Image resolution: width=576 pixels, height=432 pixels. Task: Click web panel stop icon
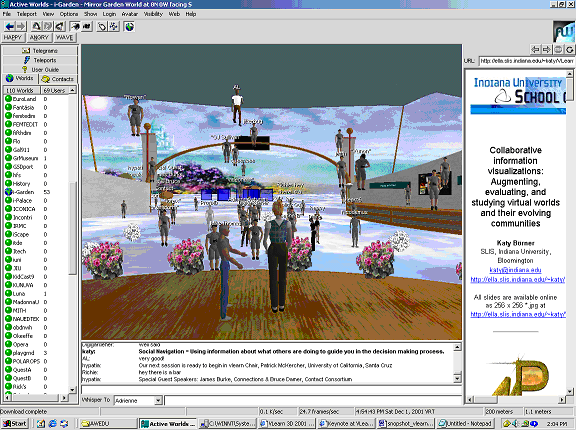click(558, 49)
